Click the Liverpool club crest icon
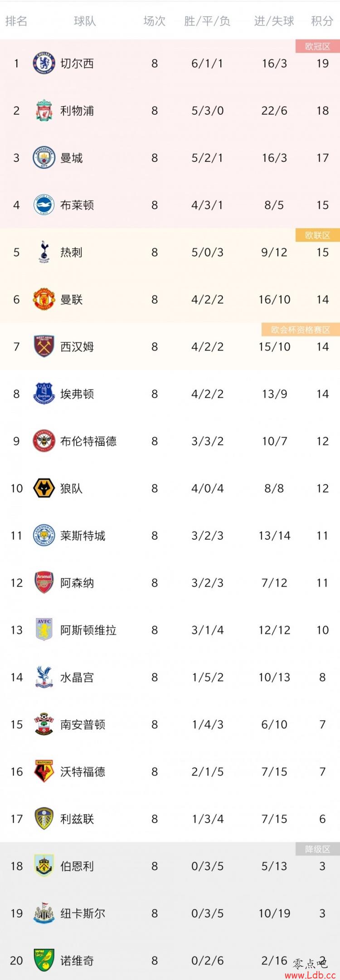Screen dimensions: 340x980 pos(44,111)
